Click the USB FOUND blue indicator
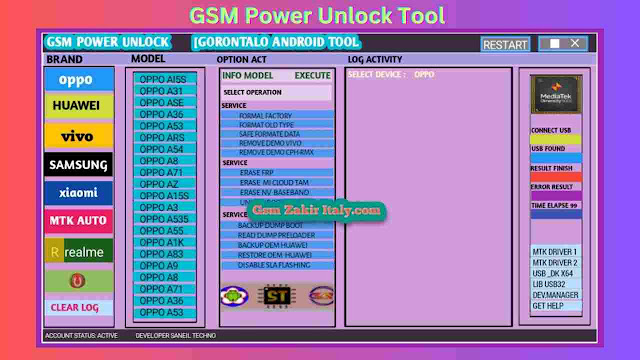 (556, 158)
